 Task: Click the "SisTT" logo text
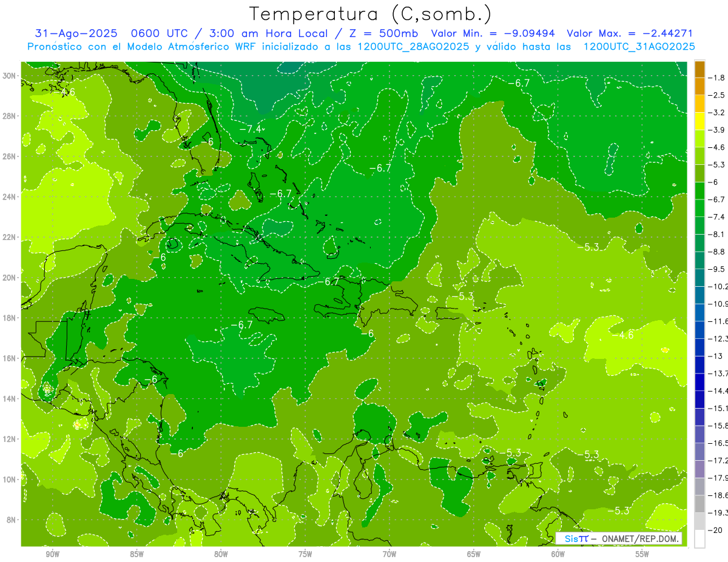pyautogui.click(x=576, y=538)
